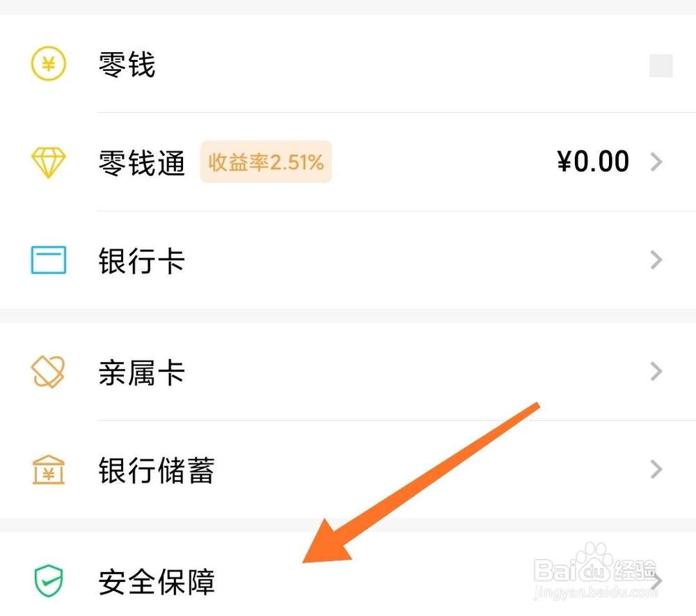Screen dimensions: 696x616
Task: Tap the orange 亲属卡 icon
Action: [48, 372]
